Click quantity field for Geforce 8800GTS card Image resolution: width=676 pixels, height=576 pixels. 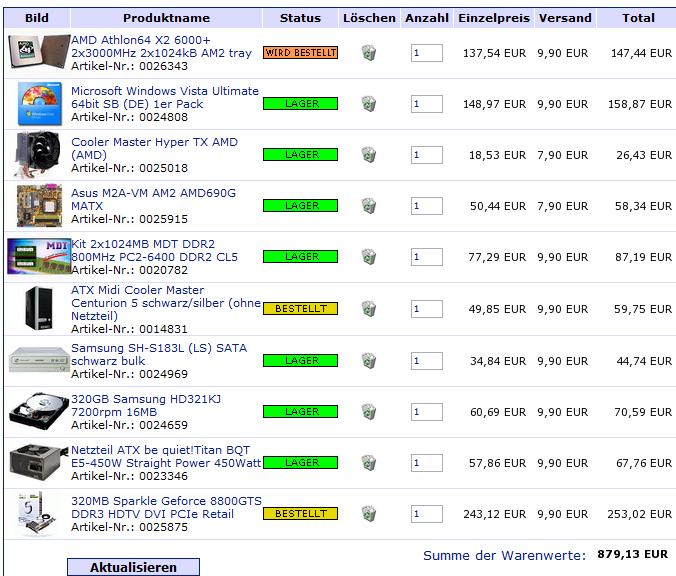tap(427, 514)
